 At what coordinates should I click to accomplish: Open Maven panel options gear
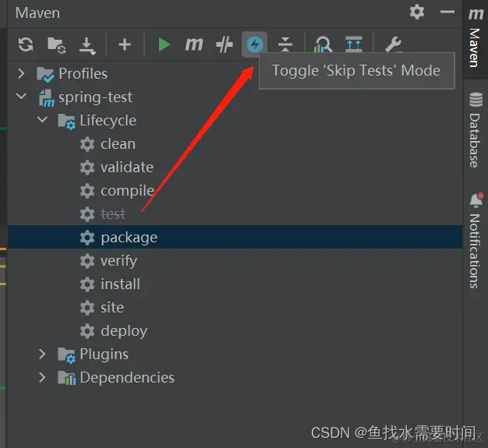tap(417, 12)
